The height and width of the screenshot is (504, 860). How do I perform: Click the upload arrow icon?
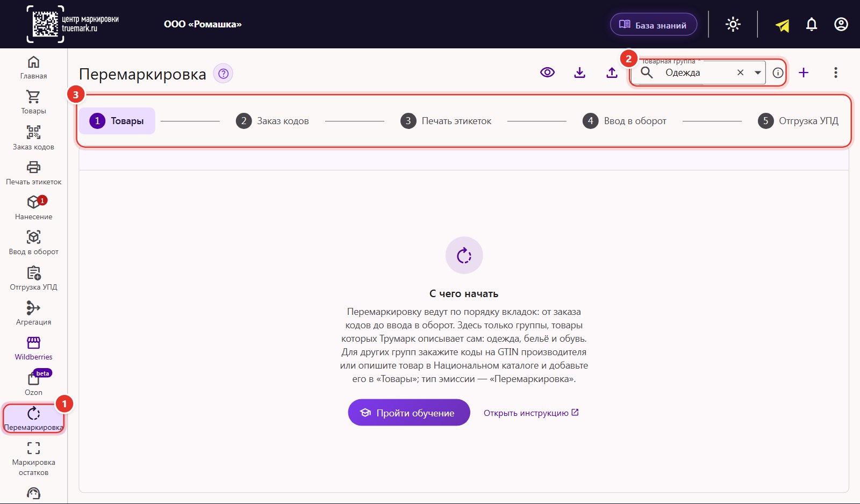[612, 73]
